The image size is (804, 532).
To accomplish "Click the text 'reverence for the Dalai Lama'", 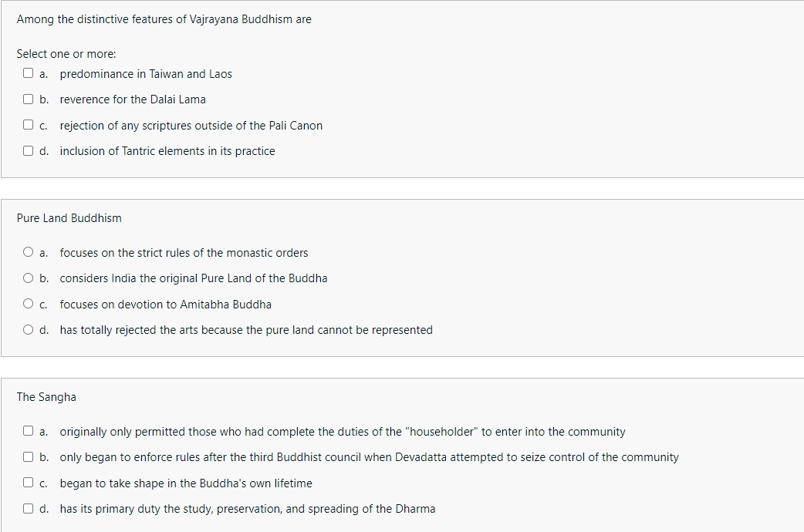I will click(132, 99).
